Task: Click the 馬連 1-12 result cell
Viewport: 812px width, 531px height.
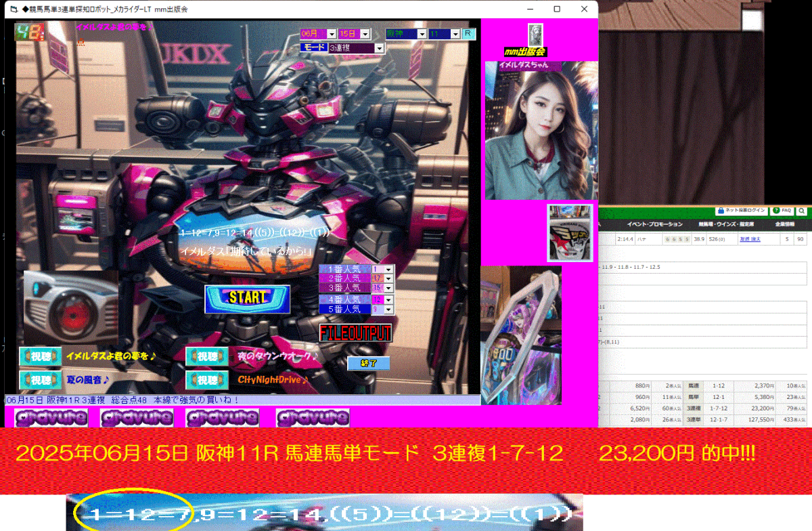Action: tap(718, 387)
